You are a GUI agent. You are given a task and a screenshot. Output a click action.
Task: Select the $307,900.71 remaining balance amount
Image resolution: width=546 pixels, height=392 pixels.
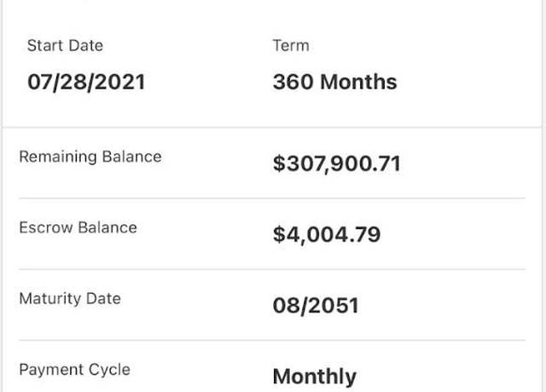pos(337,164)
